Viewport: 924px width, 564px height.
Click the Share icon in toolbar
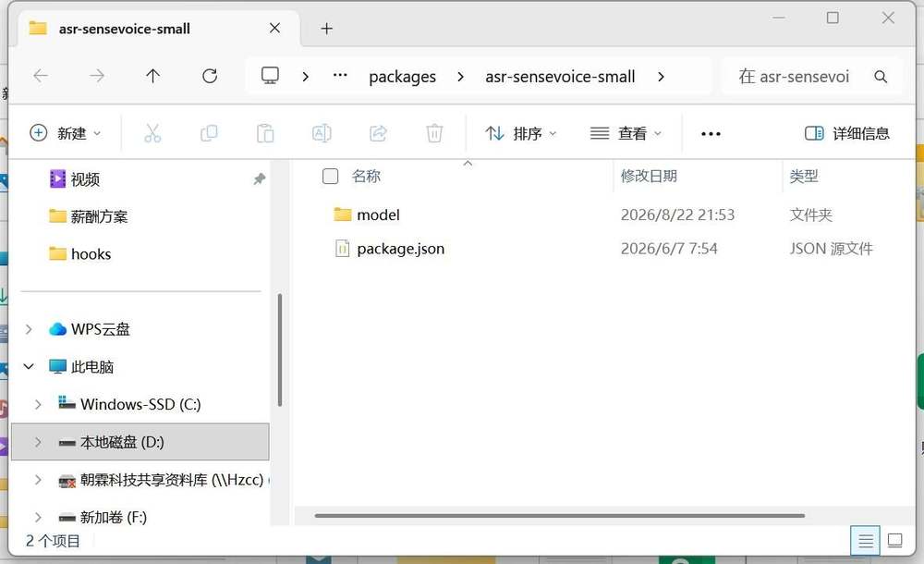coord(378,133)
